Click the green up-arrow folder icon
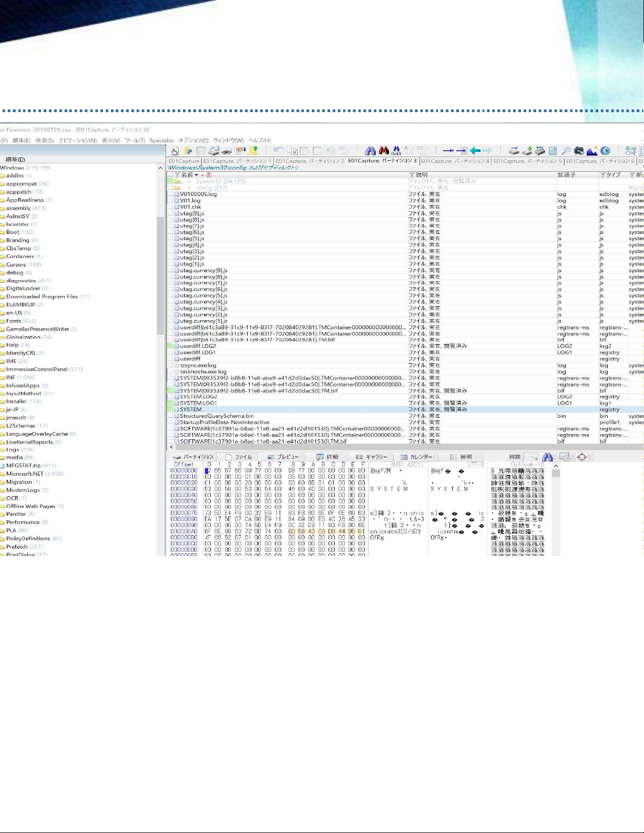Image resolution: width=644 pixels, height=833 pixels. [254, 151]
